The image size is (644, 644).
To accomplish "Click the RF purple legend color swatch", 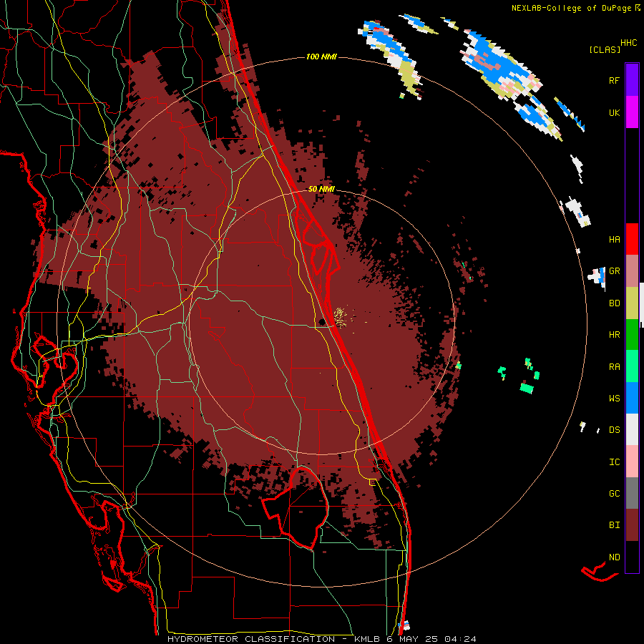I will click(x=632, y=80).
